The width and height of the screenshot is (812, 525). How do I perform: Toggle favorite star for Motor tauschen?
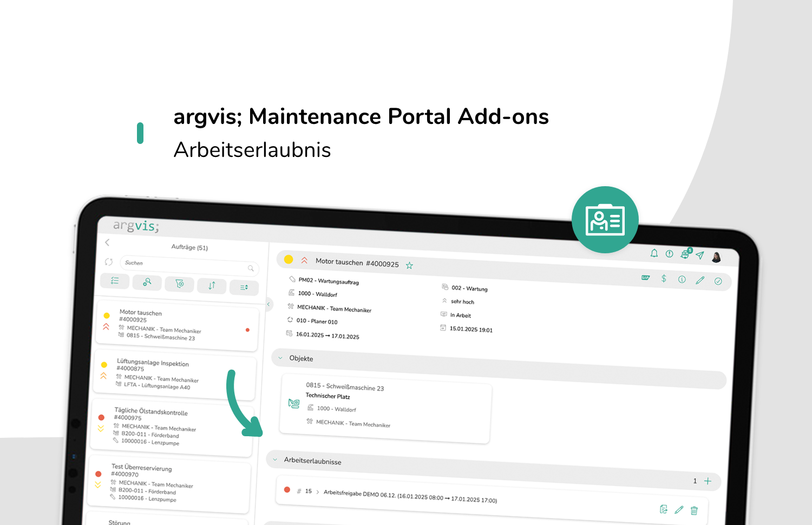click(409, 265)
